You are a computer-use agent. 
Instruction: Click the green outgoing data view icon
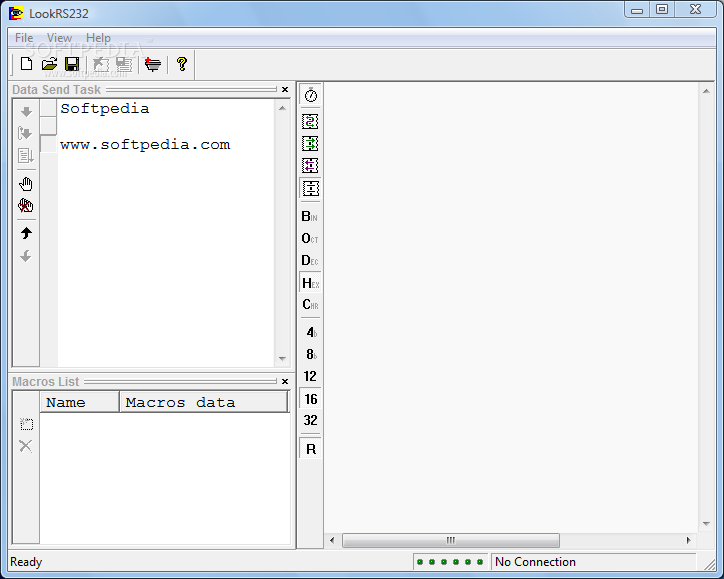(310, 144)
